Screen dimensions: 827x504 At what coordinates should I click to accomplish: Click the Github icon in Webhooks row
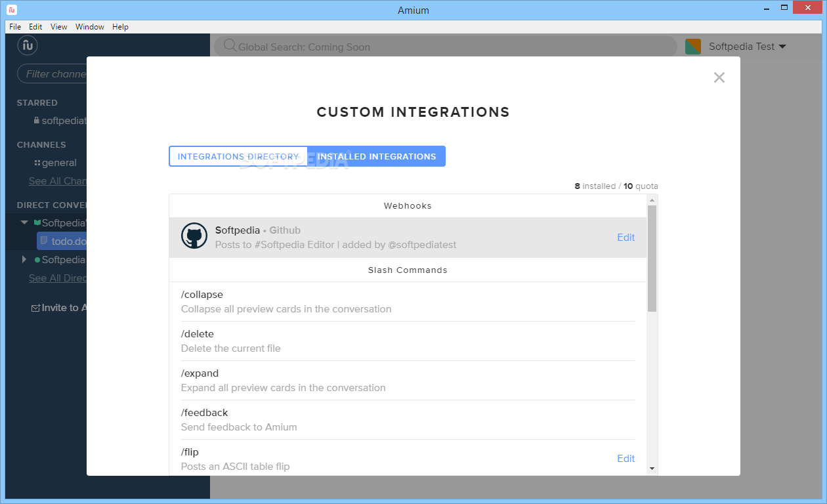pyautogui.click(x=194, y=236)
